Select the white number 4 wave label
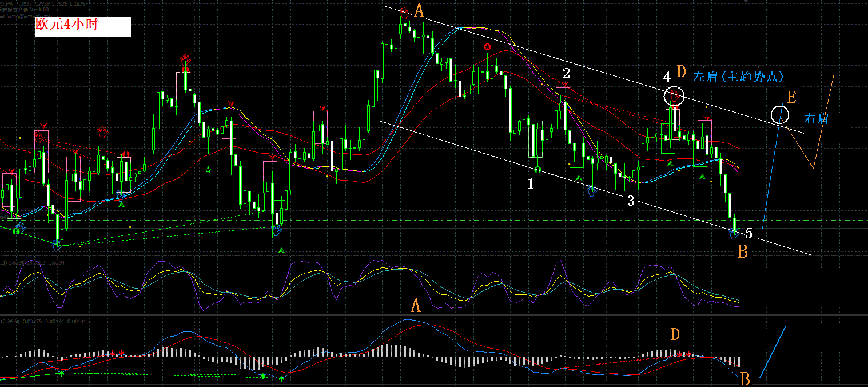This screenshot has height=388, width=868. (x=667, y=77)
